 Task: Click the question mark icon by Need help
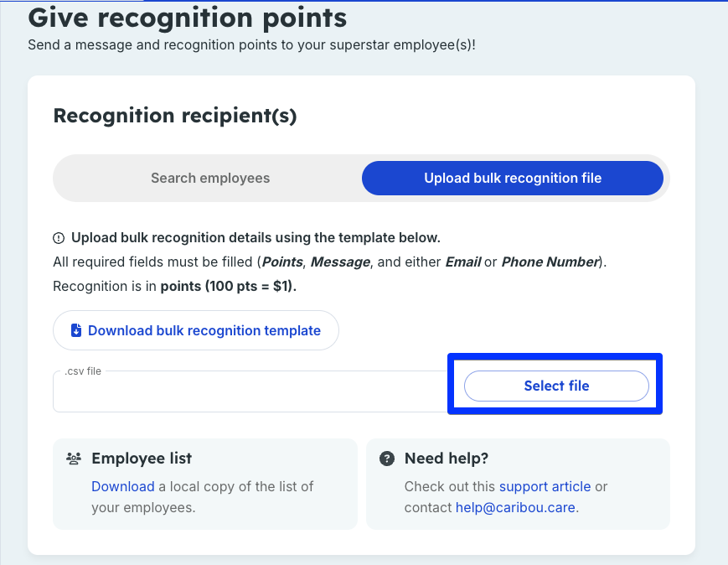coord(387,459)
